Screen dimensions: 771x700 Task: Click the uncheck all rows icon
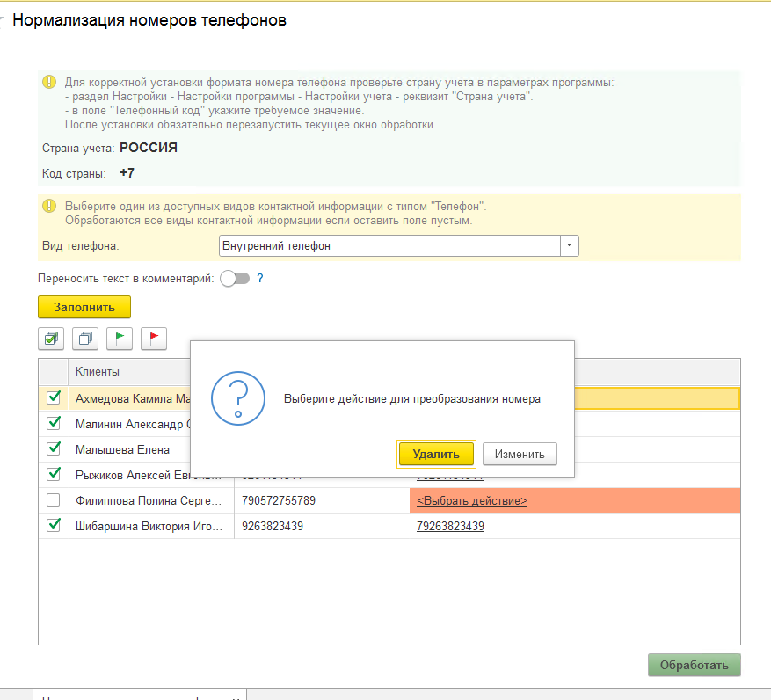[x=85, y=338]
